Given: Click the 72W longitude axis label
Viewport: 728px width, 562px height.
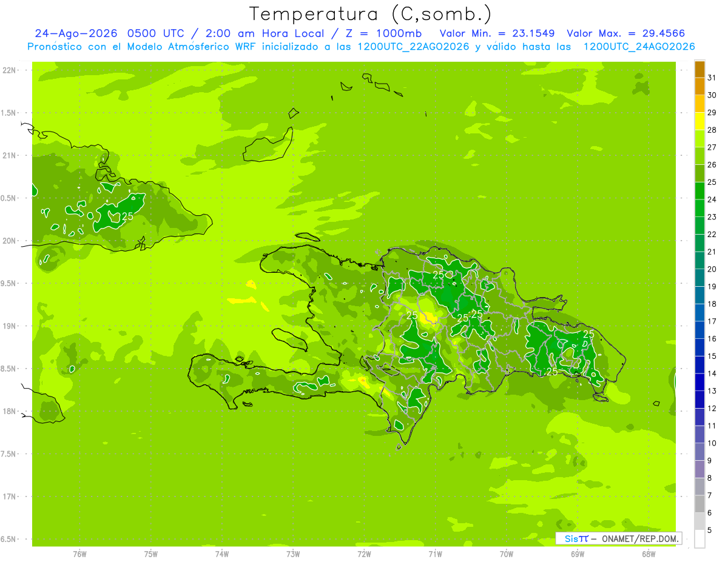Looking at the screenshot, I should 364,554.
